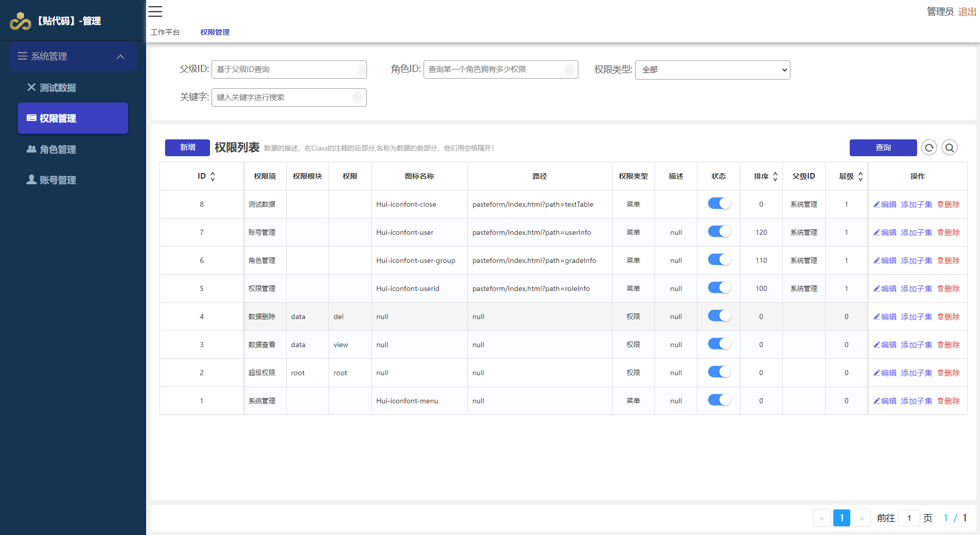The image size is (980, 535).
Task: Click the magnifier search icon above table
Action: coord(949,148)
